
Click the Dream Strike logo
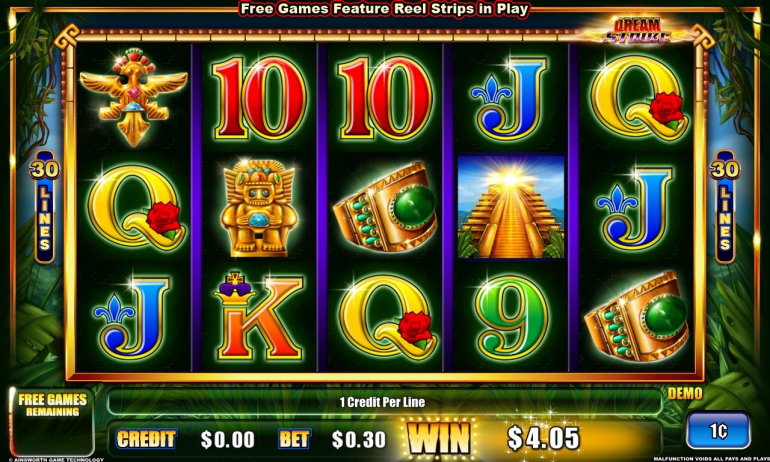pyautogui.click(x=637, y=30)
